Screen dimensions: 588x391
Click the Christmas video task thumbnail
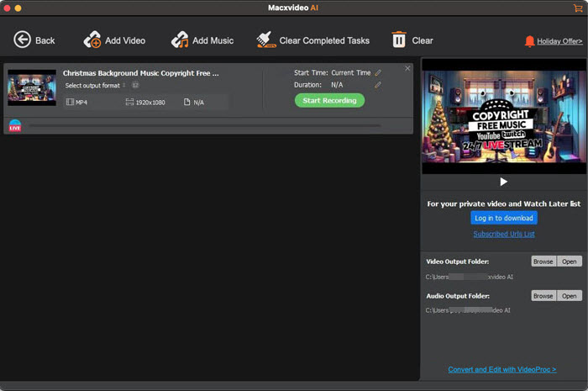click(32, 87)
